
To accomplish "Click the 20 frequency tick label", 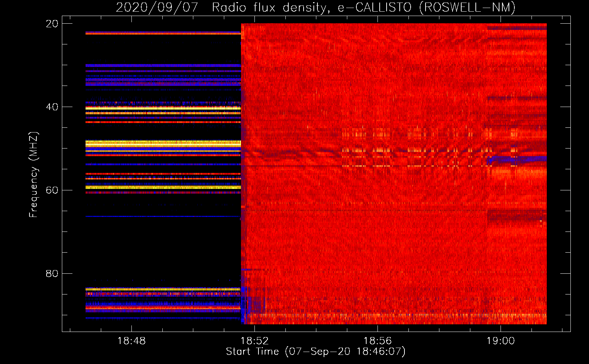I will (52, 24).
